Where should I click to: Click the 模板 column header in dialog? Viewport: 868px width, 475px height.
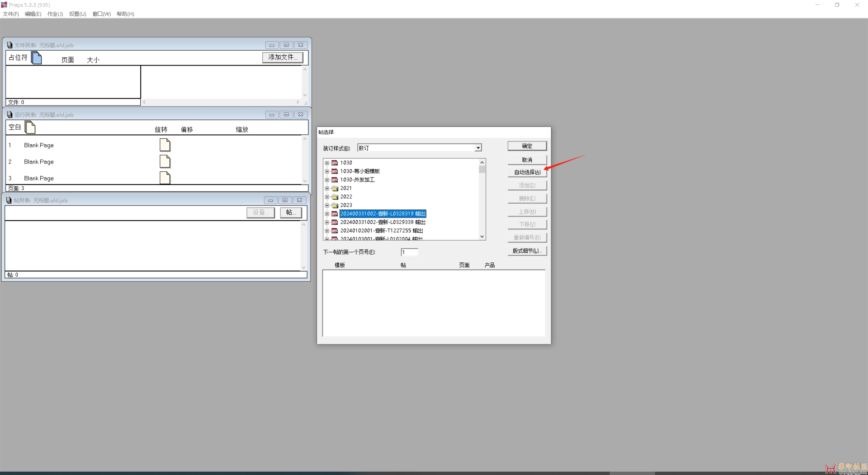coord(340,265)
